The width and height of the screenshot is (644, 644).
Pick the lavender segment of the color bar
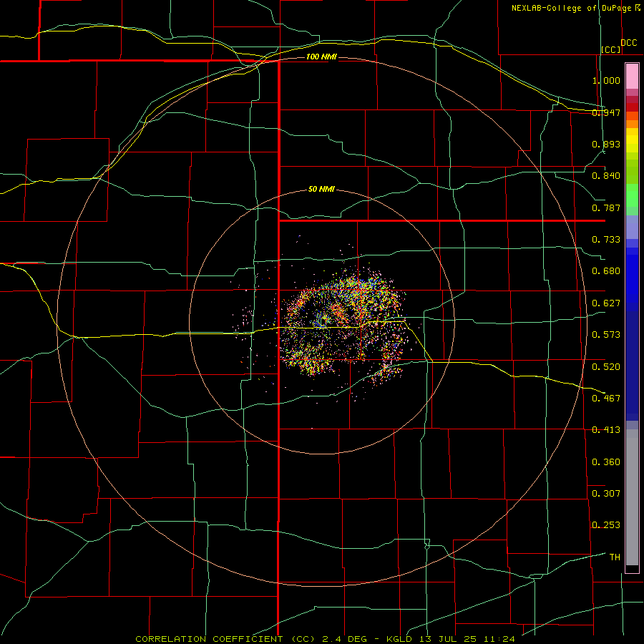pos(632,227)
